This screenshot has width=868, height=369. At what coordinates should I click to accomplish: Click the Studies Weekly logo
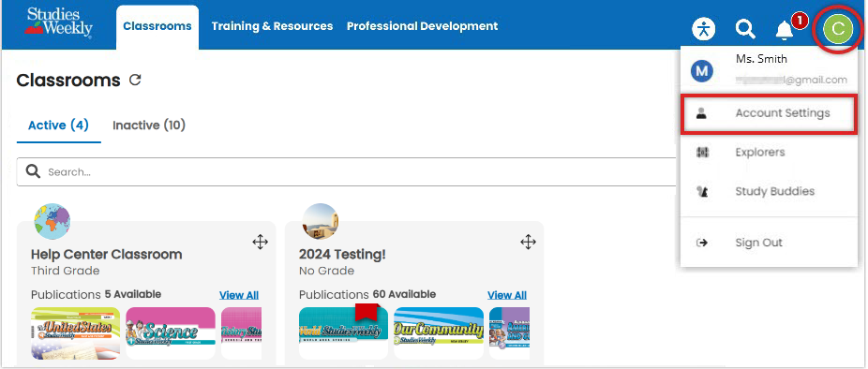pos(59,22)
